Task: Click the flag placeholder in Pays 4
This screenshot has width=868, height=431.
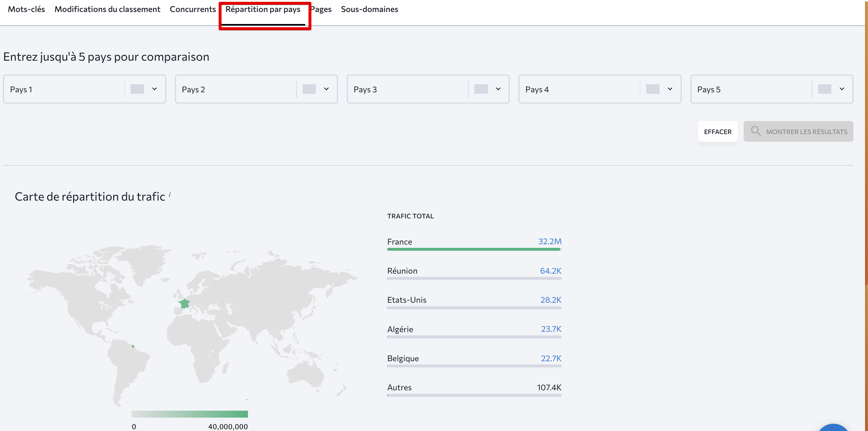Action: pos(653,89)
